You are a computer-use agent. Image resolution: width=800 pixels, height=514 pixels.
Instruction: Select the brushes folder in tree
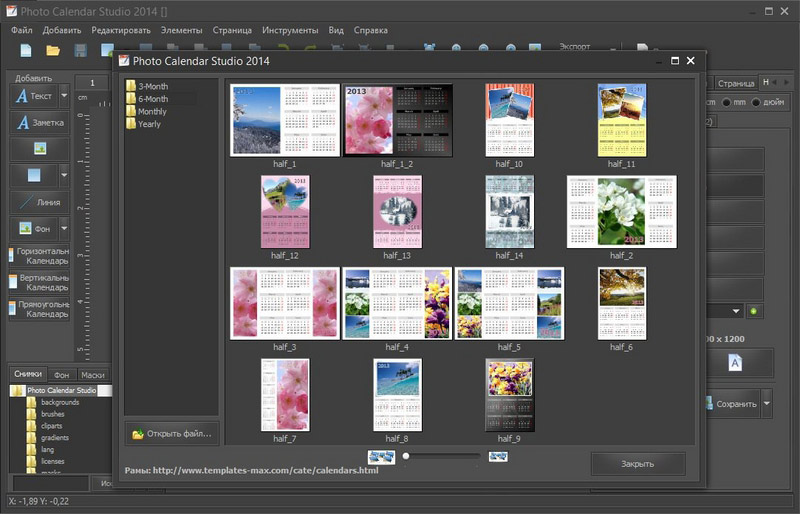53,414
